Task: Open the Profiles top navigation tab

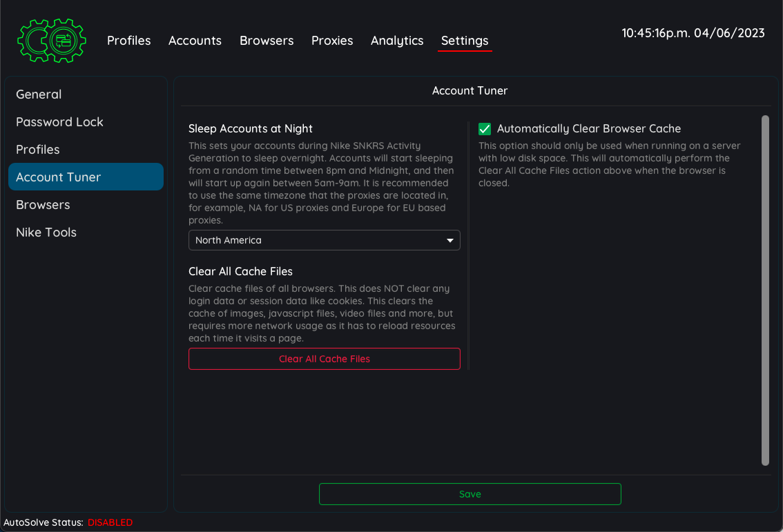Action: (x=129, y=41)
